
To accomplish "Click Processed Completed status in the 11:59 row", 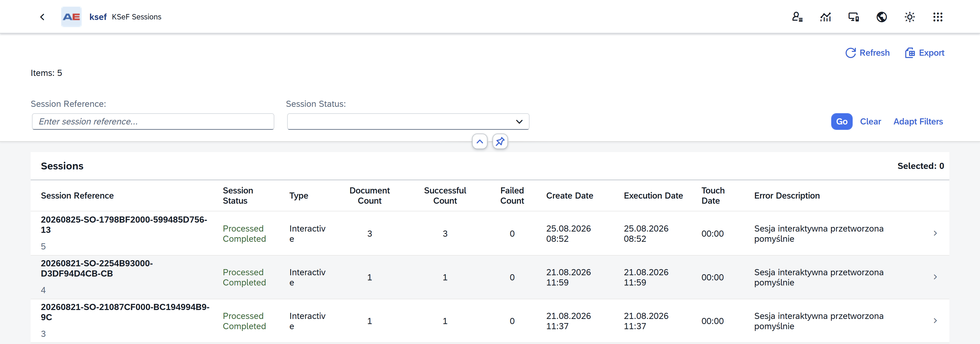I will coord(244,277).
